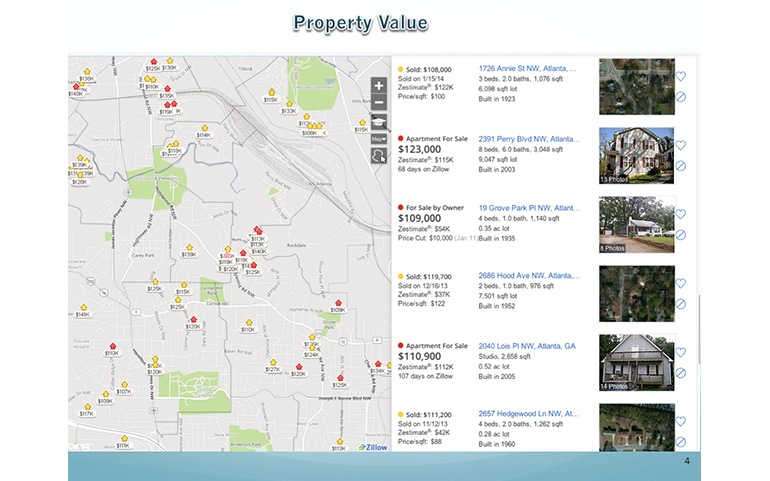The width and height of the screenshot is (770, 481).
Task: Hide the 1726 Annie St listing
Action: [680, 97]
